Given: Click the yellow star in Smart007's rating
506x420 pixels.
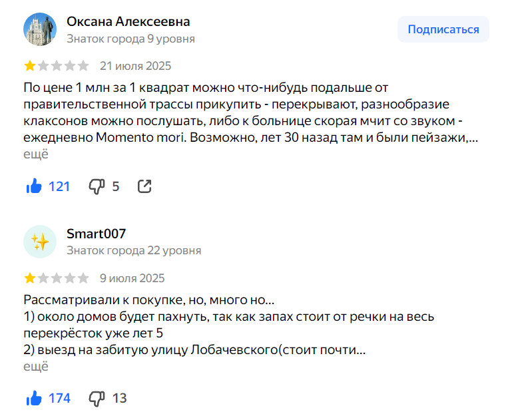Looking at the screenshot, I should click(x=30, y=278).
